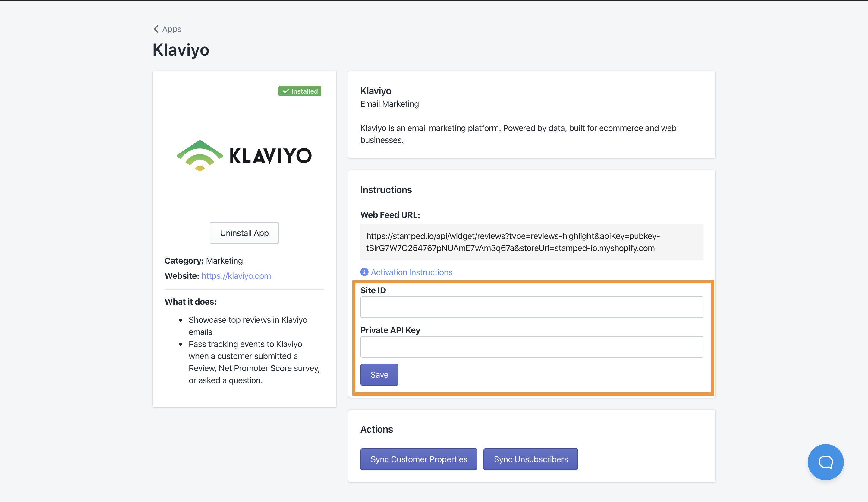
Task: Click the Actions section heading
Action: click(376, 429)
